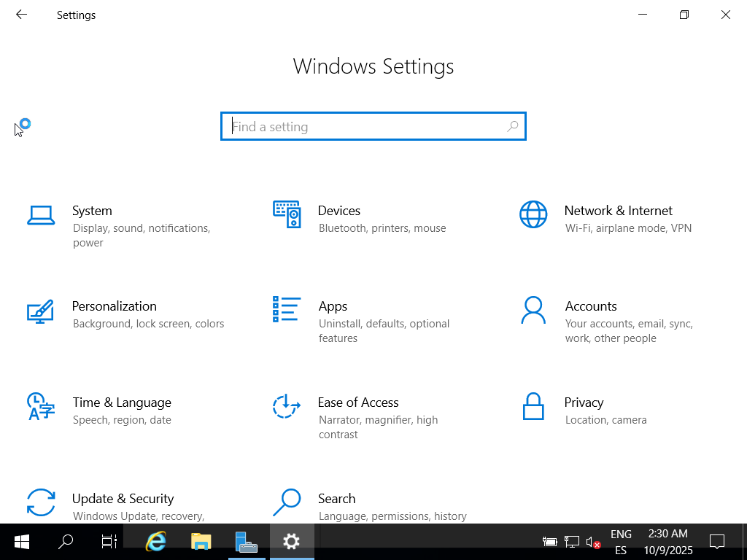Viewport: 747px width, 560px height.
Task: Click the Accounts person icon
Action: pos(533,311)
